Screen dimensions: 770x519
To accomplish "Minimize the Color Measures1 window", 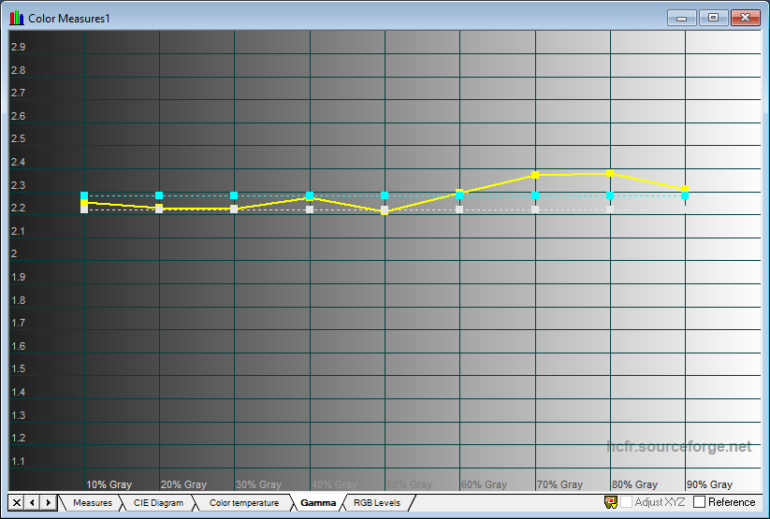I will click(x=682, y=18).
